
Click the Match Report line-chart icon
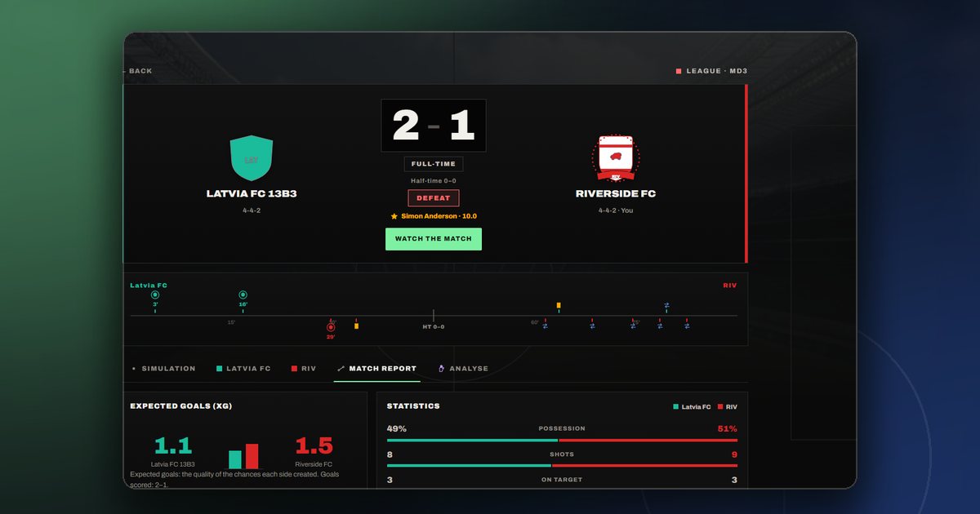(x=341, y=369)
